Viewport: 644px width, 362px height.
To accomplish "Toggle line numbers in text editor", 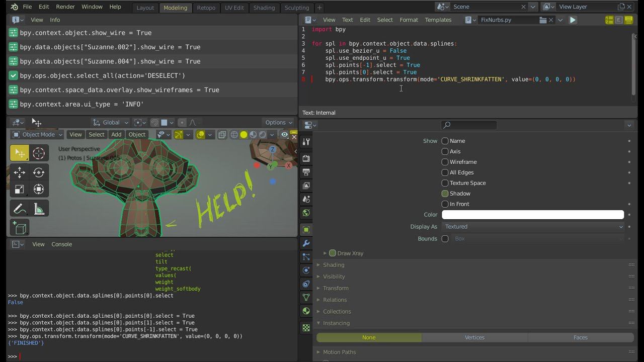I will [x=609, y=20].
